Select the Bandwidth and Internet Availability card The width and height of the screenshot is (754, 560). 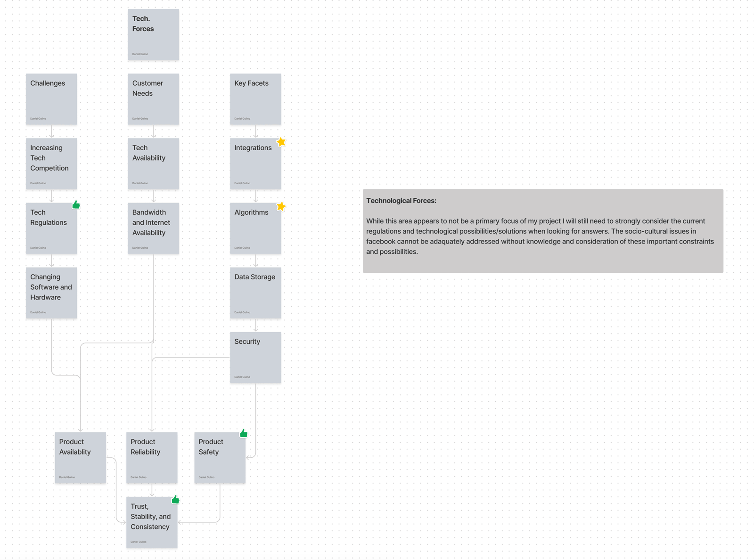click(x=154, y=228)
